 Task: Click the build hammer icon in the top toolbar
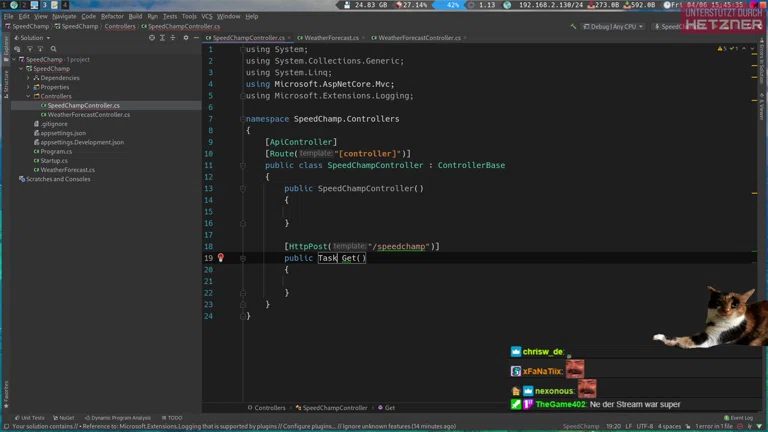pyautogui.click(x=575, y=27)
